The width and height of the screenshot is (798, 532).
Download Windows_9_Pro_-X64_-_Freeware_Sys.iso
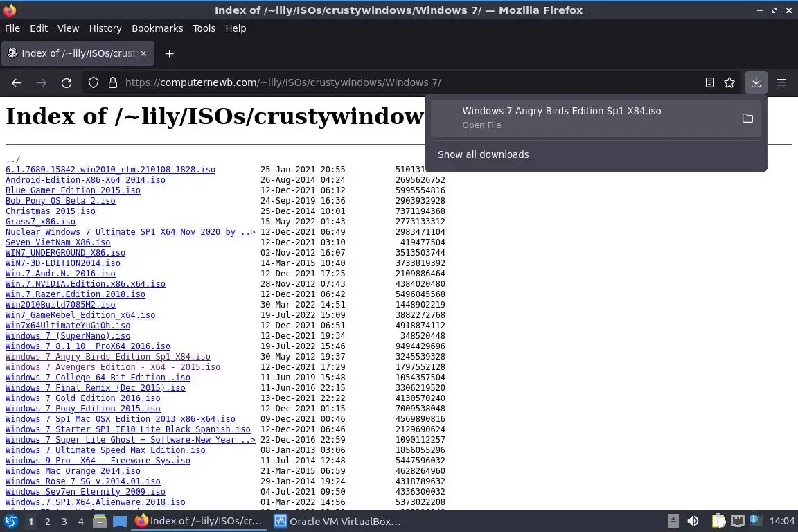coord(98,460)
